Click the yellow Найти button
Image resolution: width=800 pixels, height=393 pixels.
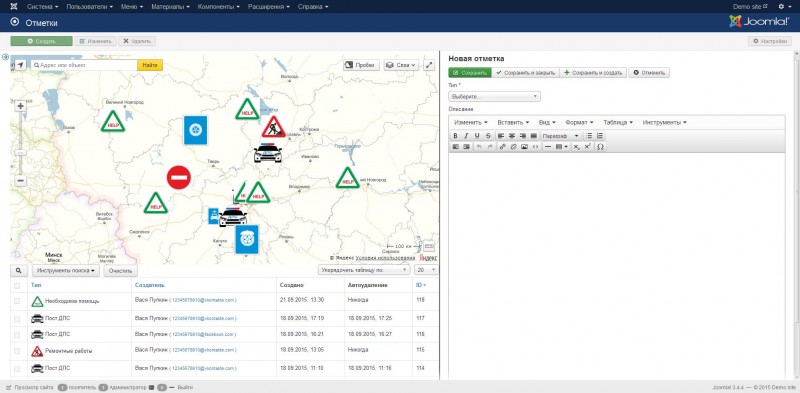click(150, 65)
